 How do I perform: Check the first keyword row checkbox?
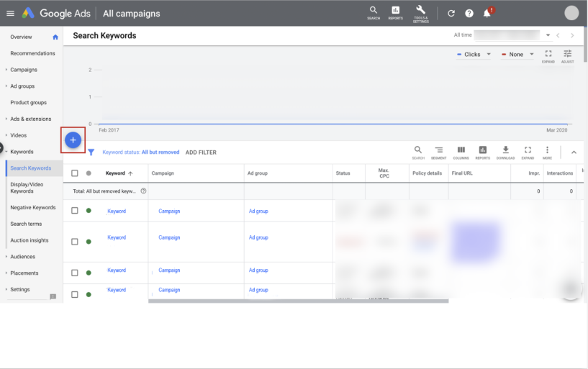tap(75, 211)
